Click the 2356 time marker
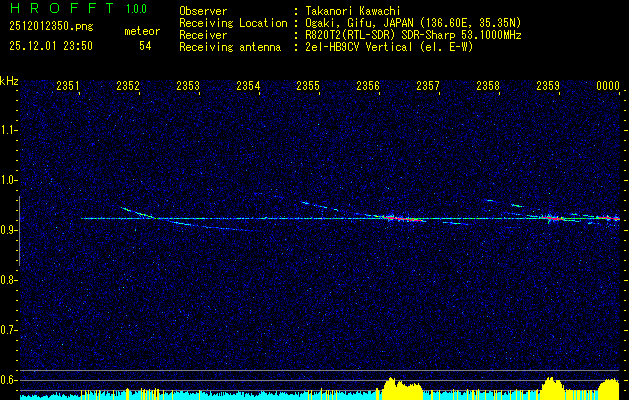The height and width of the screenshot is (400, 629). (x=368, y=85)
